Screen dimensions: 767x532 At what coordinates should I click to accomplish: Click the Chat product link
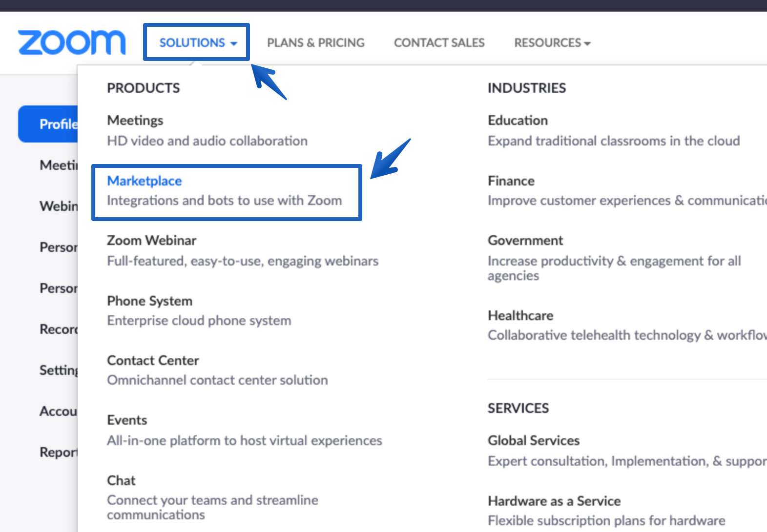[121, 481]
